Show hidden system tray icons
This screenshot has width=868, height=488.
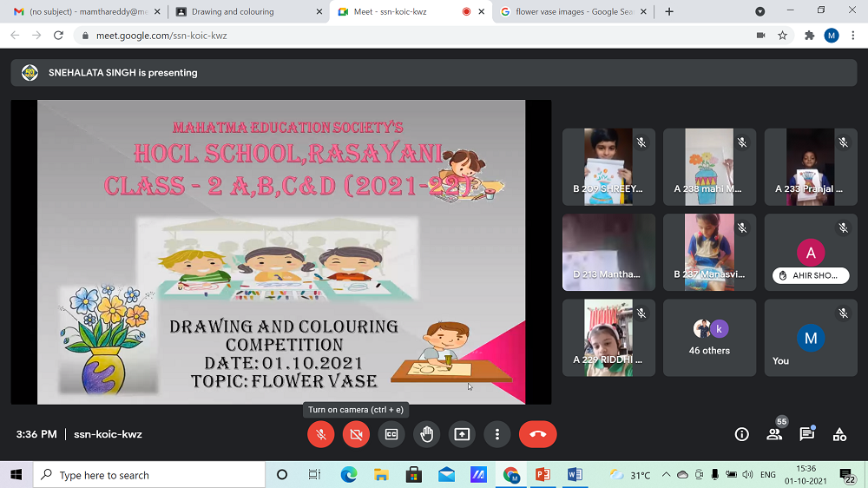tap(666, 475)
